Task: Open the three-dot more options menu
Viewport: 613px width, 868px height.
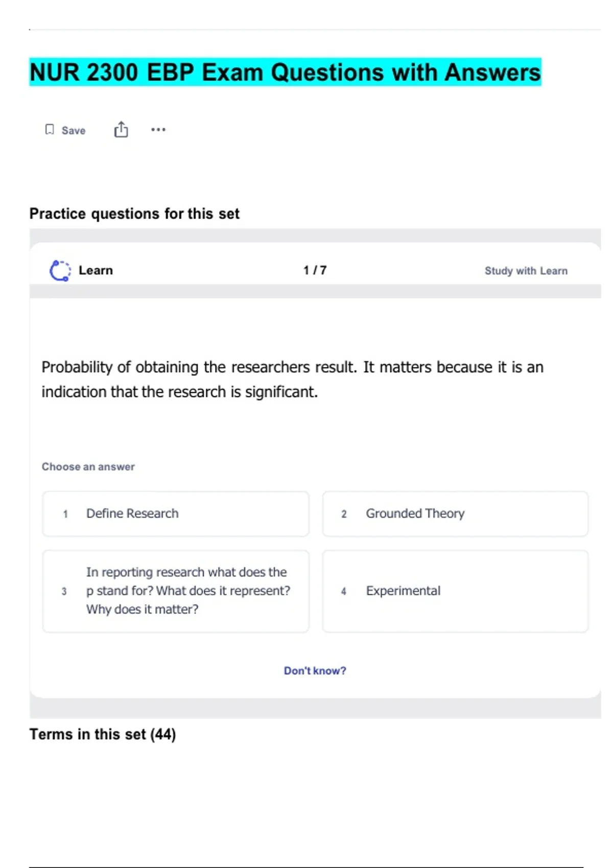Action: pos(158,130)
